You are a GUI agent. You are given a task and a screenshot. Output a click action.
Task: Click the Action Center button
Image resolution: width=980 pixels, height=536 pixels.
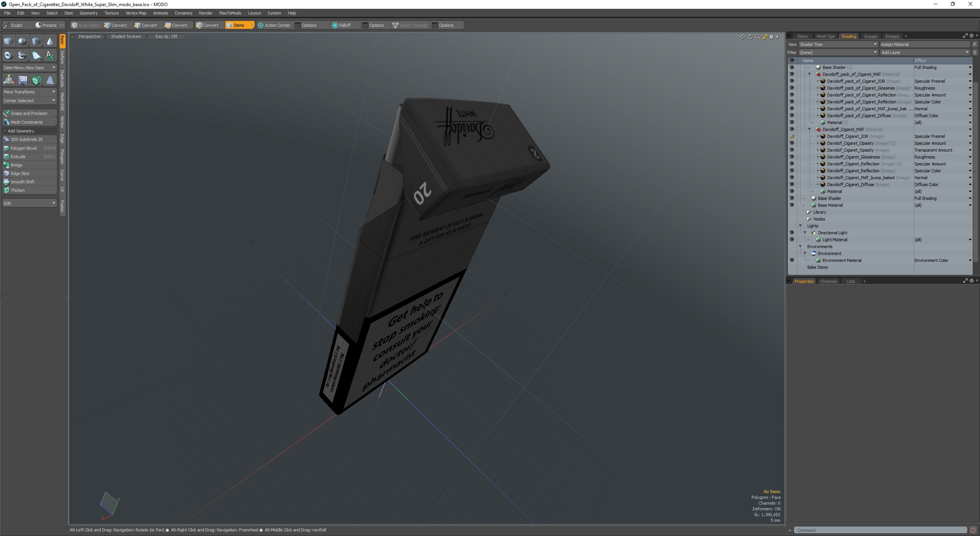pyautogui.click(x=274, y=25)
